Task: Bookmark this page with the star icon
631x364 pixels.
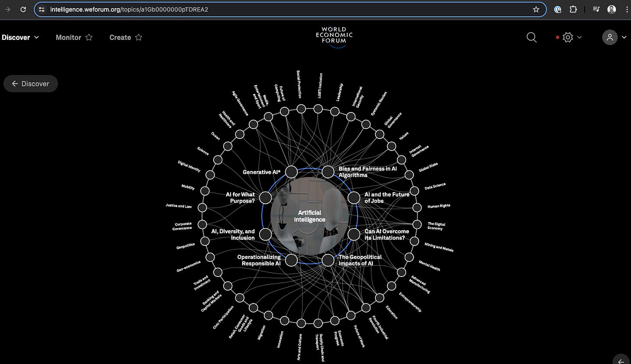Action: (x=536, y=9)
